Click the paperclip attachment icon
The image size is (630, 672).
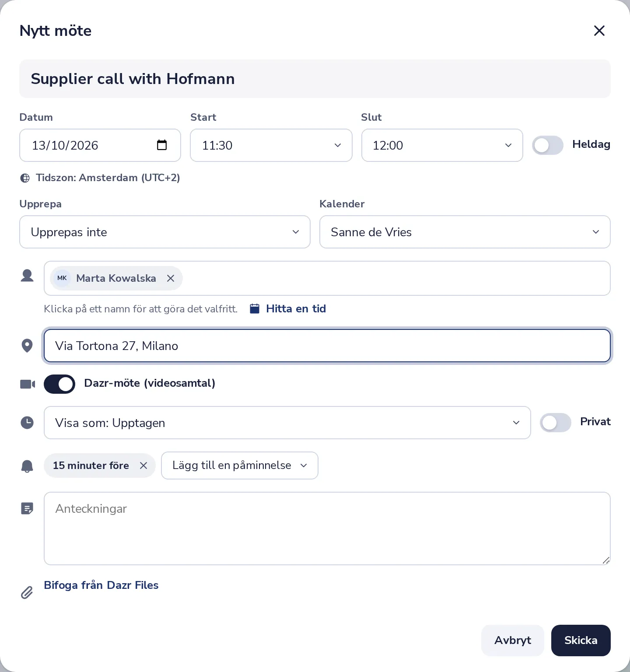27,592
